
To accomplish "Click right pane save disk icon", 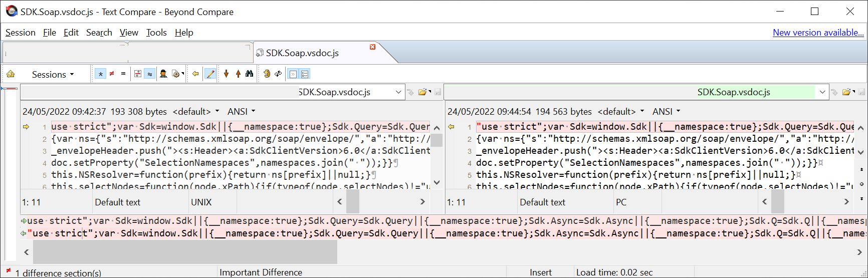I will (x=861, y=92).
